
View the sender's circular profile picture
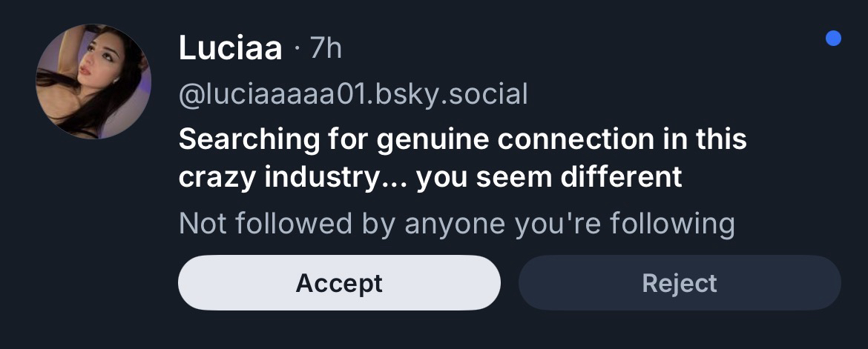pos(93,82)
